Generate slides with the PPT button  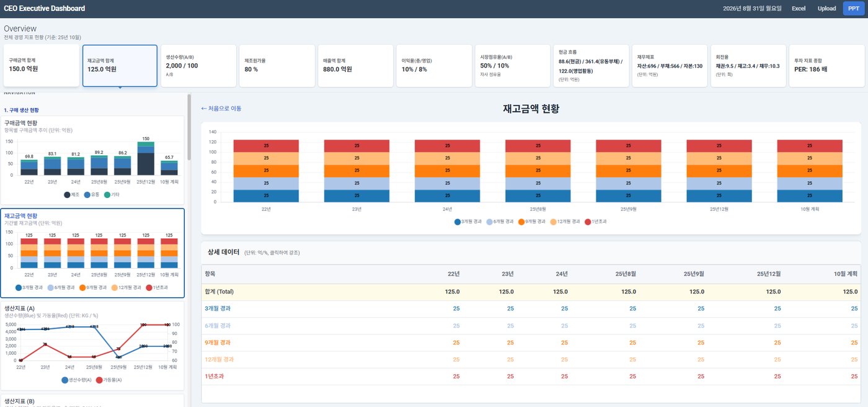tap(854, 9)
